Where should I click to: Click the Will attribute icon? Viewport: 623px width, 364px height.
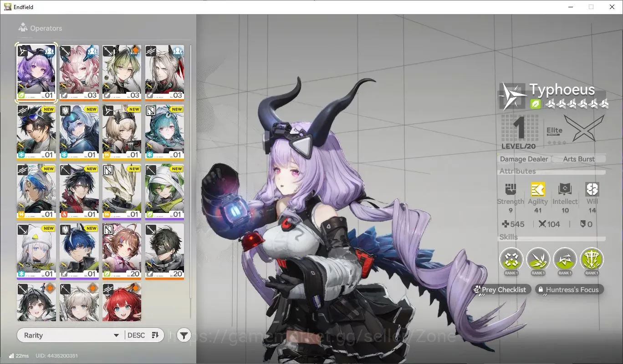click(x=592, y=189)
